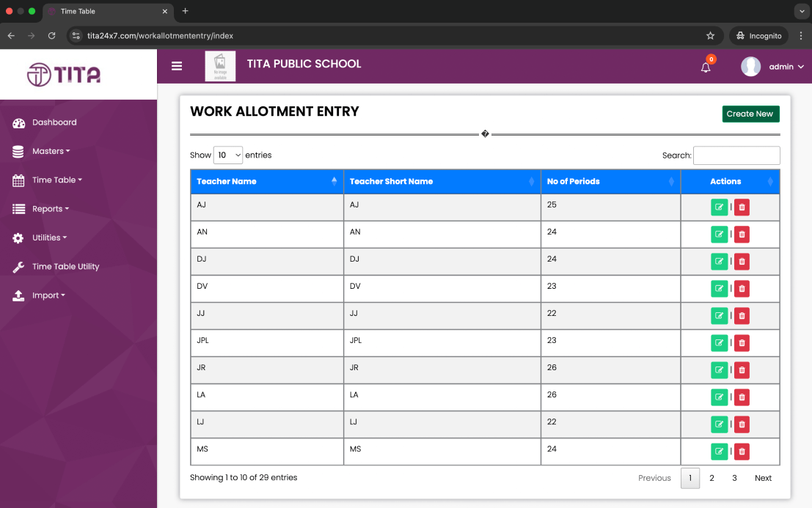Viewport: 812px width, 508px height.
Task: Sort by No of Periods column
Action: pos(610,182)
